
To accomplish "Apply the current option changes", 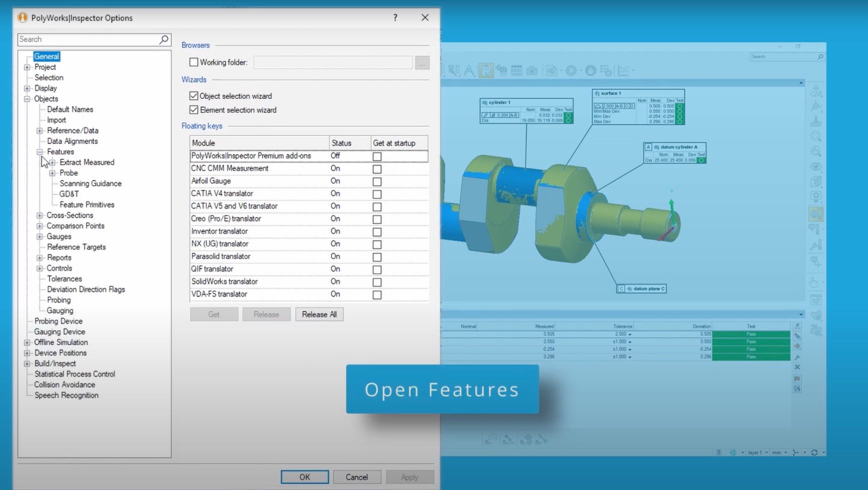I will tap(409, 477).
